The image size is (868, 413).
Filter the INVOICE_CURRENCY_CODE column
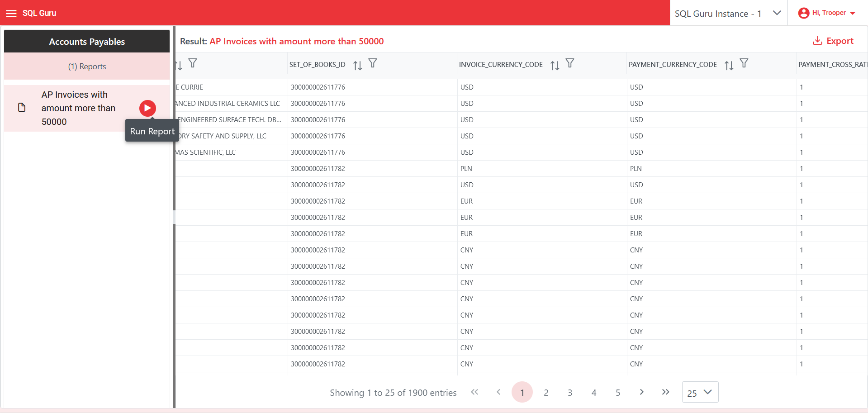[x=570, y=63]
